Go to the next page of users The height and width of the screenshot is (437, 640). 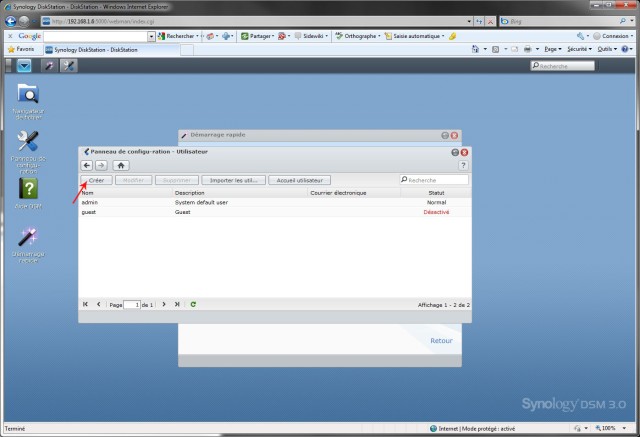click(x=164, y=304)
